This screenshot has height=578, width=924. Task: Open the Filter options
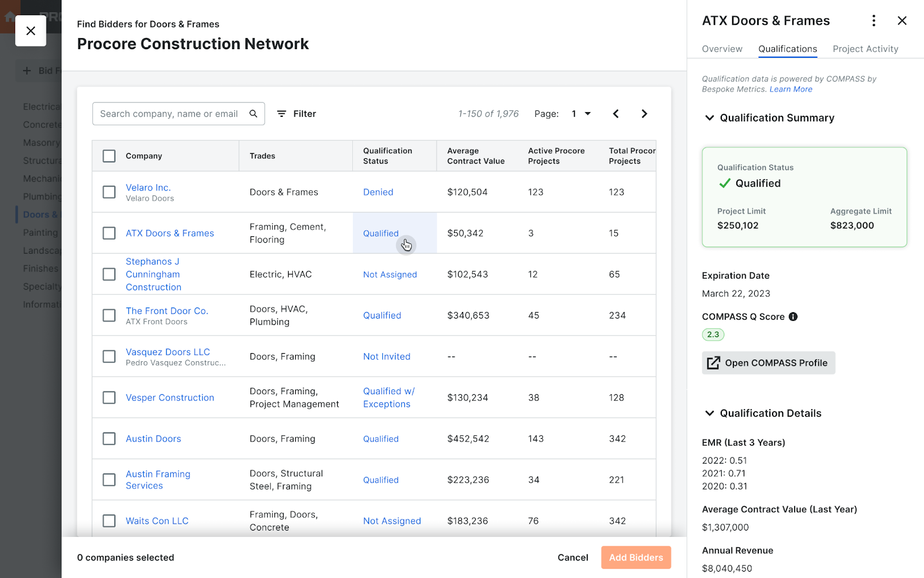click(x=296, y=113)
